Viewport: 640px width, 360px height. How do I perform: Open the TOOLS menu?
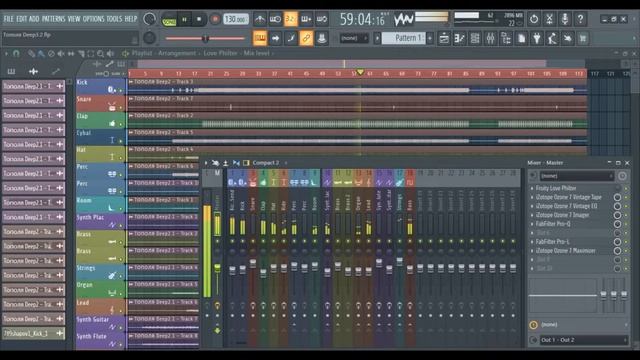tap(114, 19)
